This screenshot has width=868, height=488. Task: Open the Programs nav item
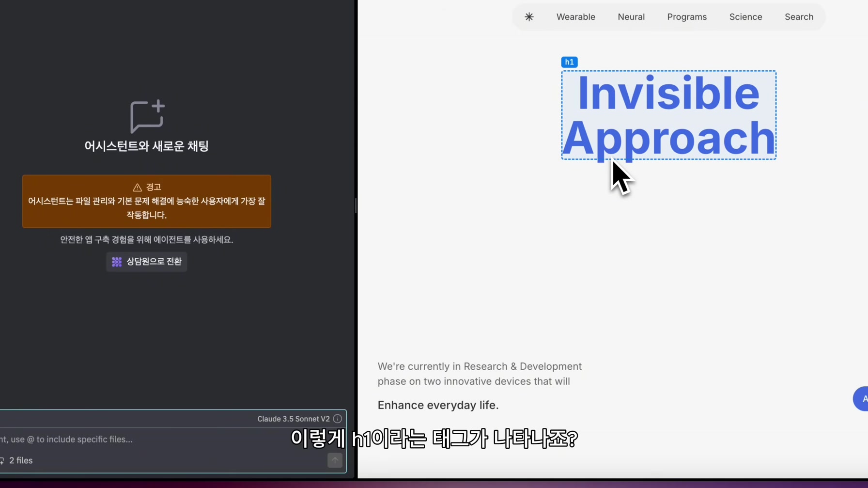tap(687, 17)
